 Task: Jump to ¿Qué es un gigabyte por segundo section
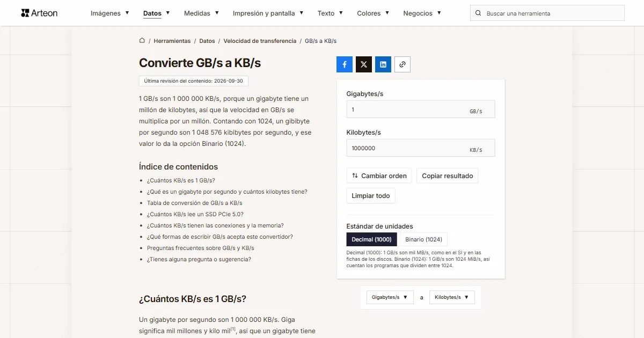227,192
